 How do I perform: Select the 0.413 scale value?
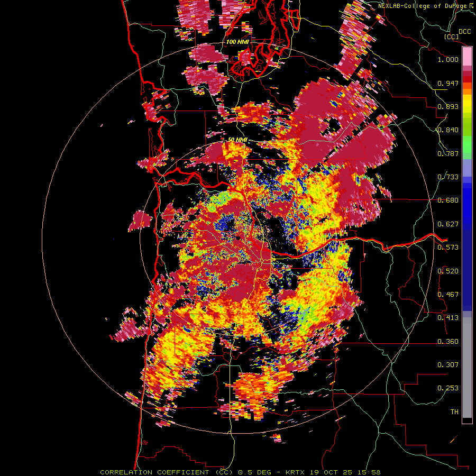[x=448, y=318]
